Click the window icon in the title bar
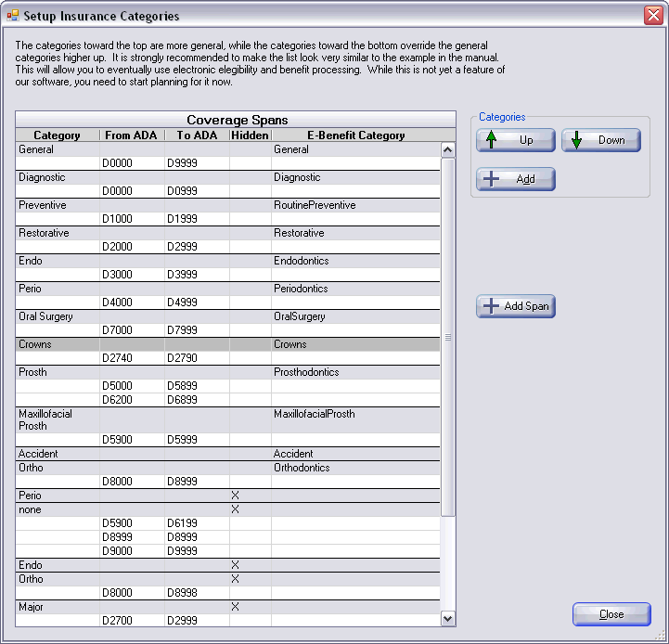669x644 pixels. click(x=13, y=16)
